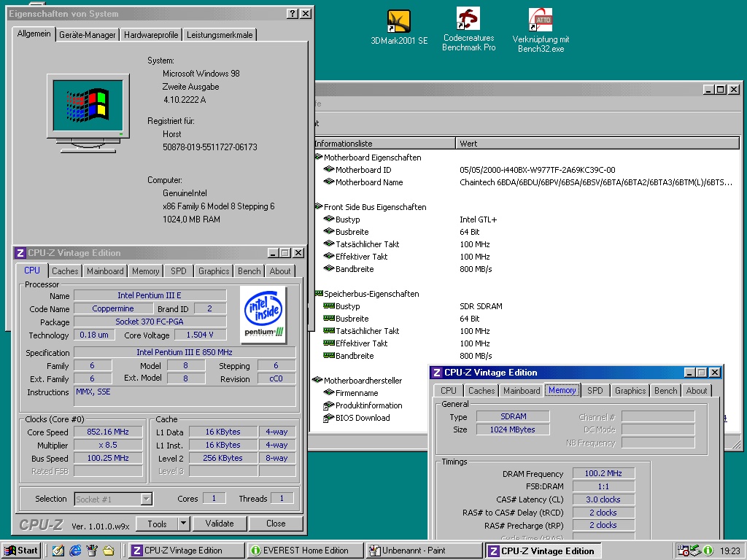This screenshot has width=747, height=560.
Task: Open the Leistungsmerkmale tab in system properties
Action: pyautogui.click(x=219, y=35)
